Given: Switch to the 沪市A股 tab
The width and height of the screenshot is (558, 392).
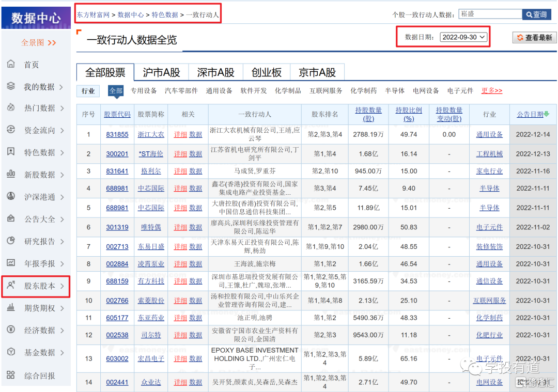Looking at the screenshot, I should pos(162,73).
